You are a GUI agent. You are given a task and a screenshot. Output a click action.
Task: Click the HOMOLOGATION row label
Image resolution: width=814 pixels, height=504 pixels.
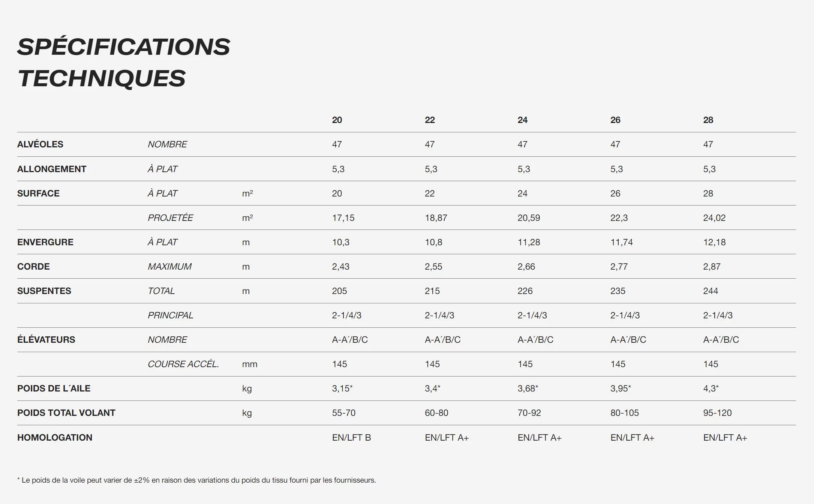pyautogui.click(x=55, y=438)
